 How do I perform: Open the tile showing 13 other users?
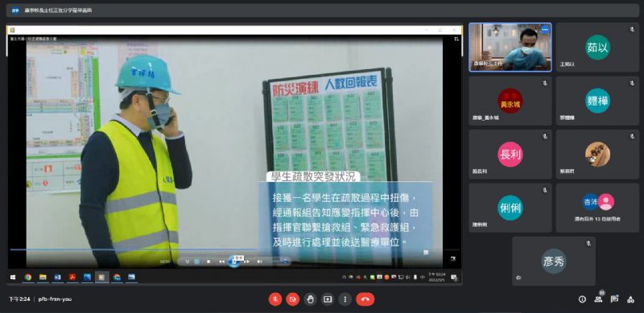597,208
